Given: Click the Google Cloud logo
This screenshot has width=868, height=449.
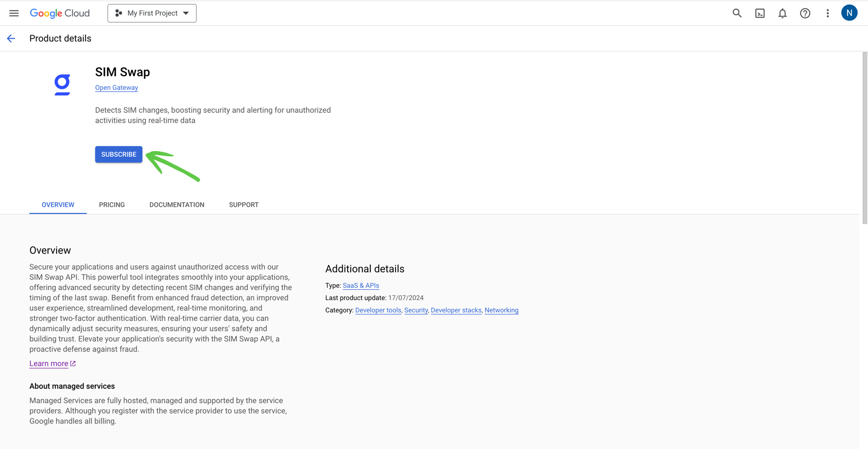Looking at the screenshot, I should pos(60,13).
